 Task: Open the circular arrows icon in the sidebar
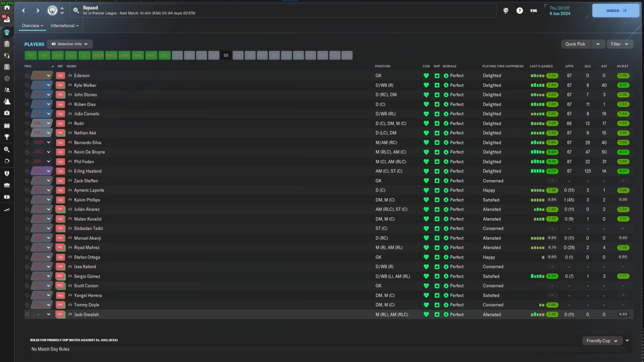7,161
